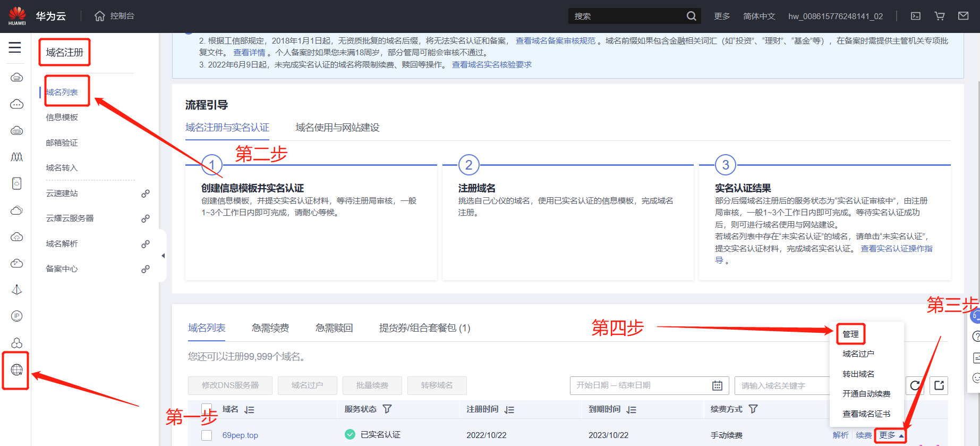Focus the domain keyword search field
Image resolution: width=980 pixels, height=446 pixels.
click(782, 385)
